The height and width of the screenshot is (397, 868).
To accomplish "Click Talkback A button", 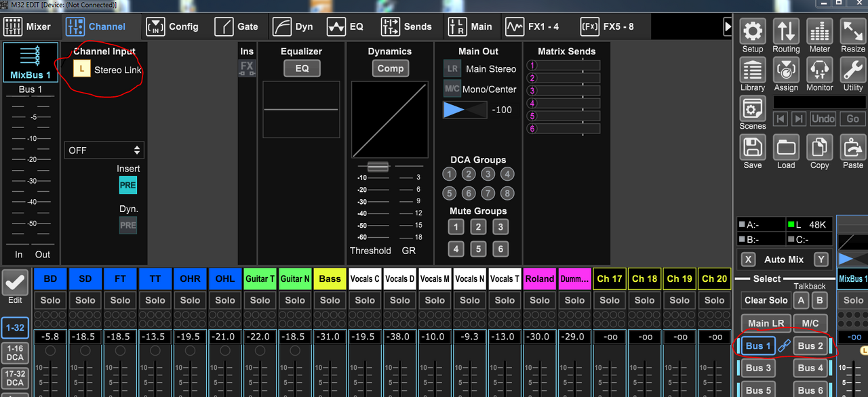I will pos(802,300).
